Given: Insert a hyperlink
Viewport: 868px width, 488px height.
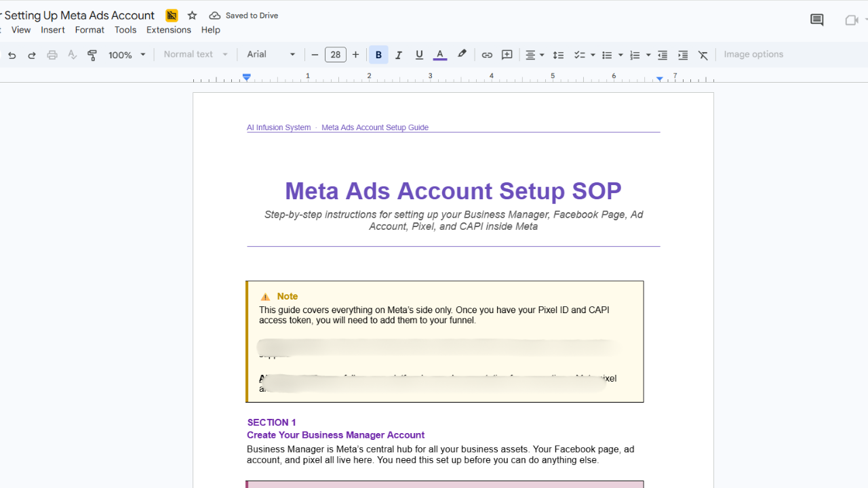Looking at the screenshot, I should coord(487,55).
